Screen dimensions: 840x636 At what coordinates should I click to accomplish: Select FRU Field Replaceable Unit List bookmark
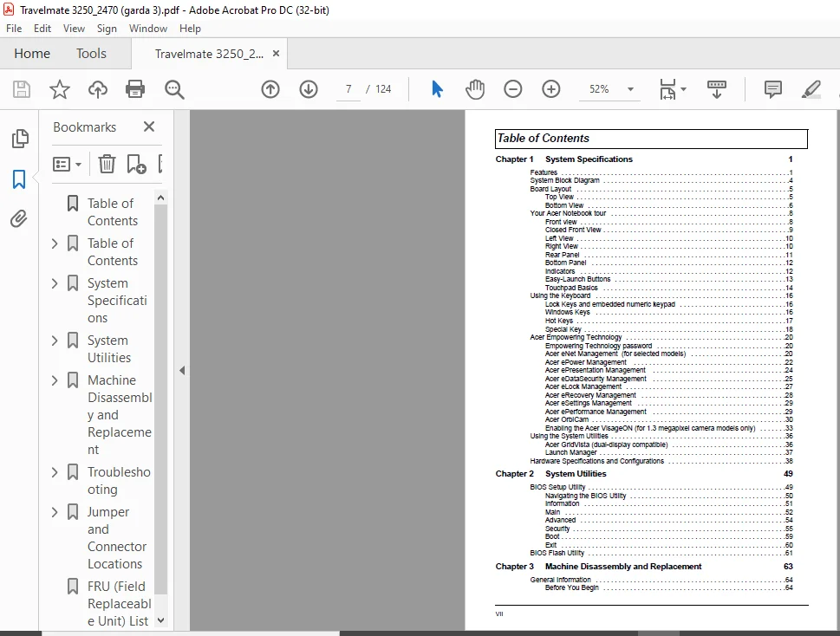click(119, 604)
